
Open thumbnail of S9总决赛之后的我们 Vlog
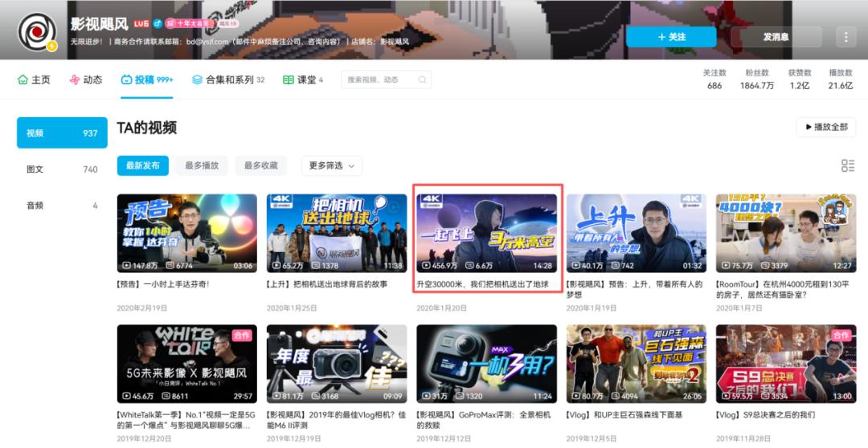(x=786, y=364)
